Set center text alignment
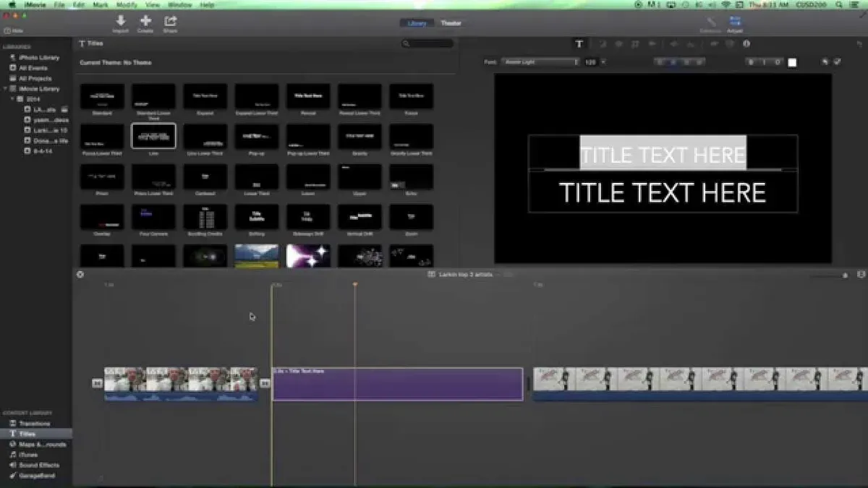Image resolution: width=868 pixels, height=488 pixels. (674, 62)
